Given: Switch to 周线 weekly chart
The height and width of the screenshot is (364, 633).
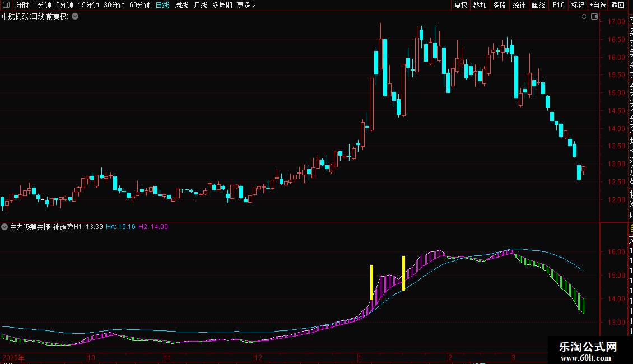Looking at the screenshot, I should (181, 5).
